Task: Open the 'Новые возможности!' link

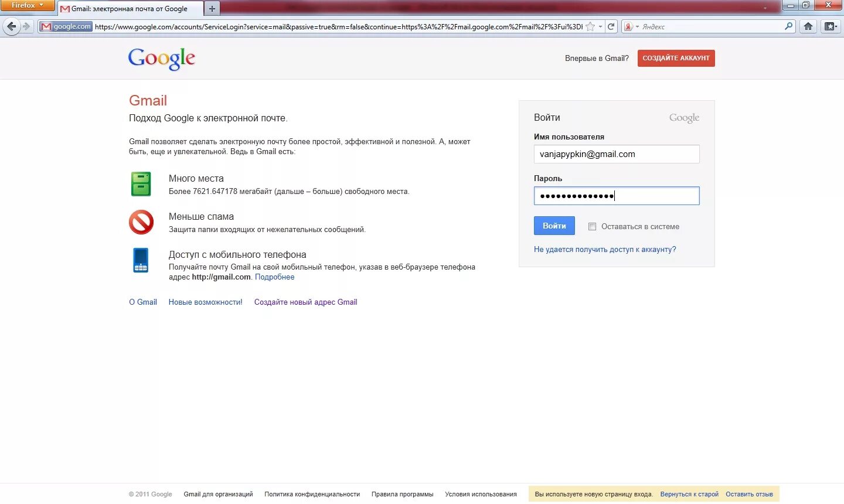Action: click(x=206, y=302)
